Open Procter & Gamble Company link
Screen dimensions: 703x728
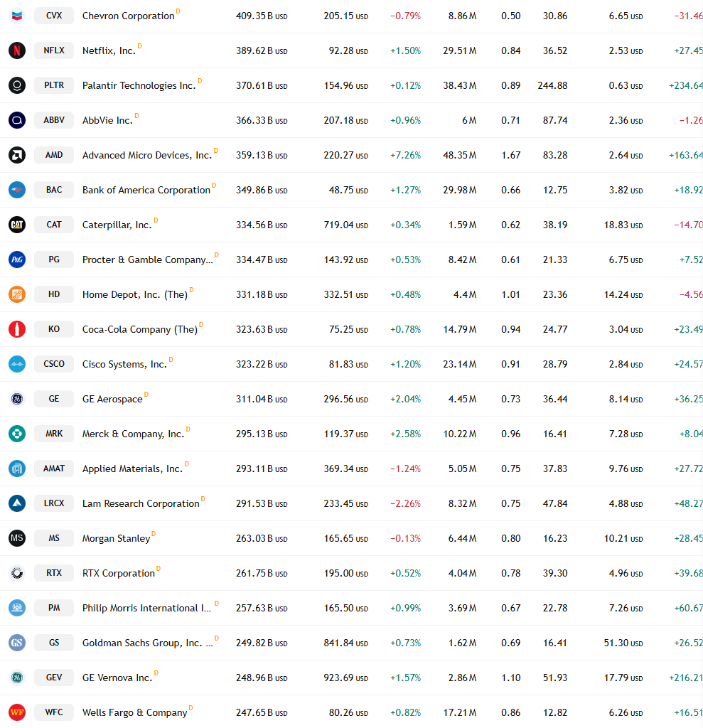pyautogui.click(x=148, y=259)
